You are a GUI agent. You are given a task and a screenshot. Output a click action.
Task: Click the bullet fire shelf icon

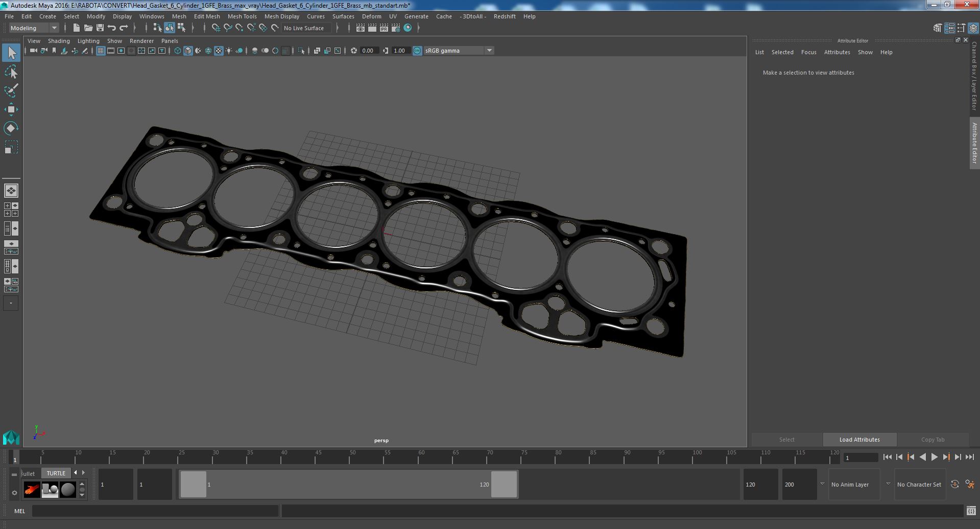pos(32,490)
